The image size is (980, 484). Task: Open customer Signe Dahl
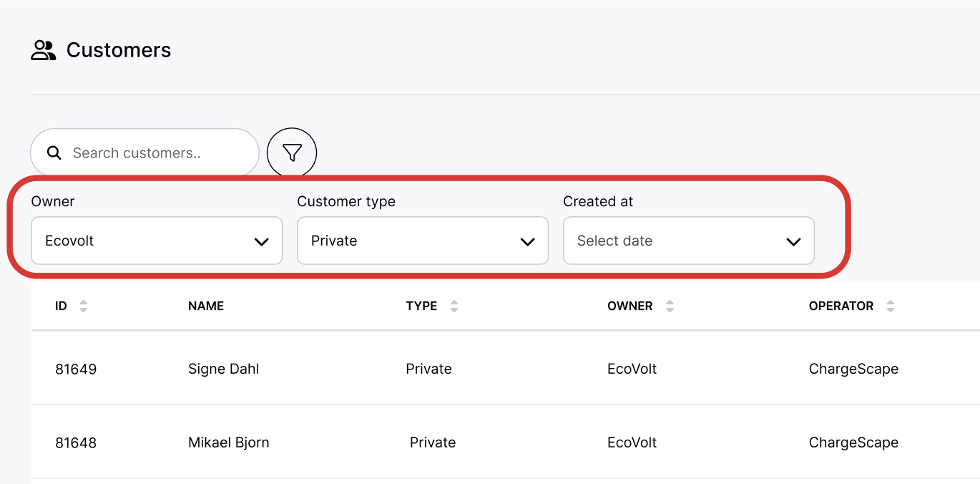[x=223, y=369]
